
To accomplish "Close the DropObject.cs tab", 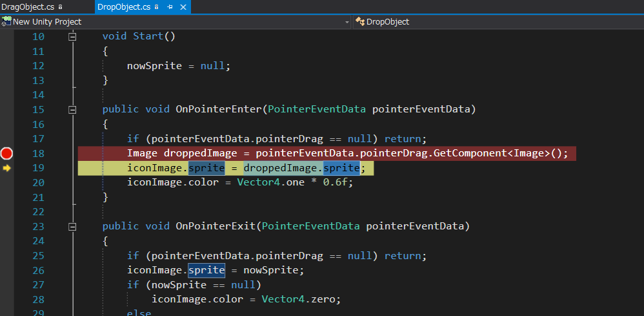I will 183,7.
